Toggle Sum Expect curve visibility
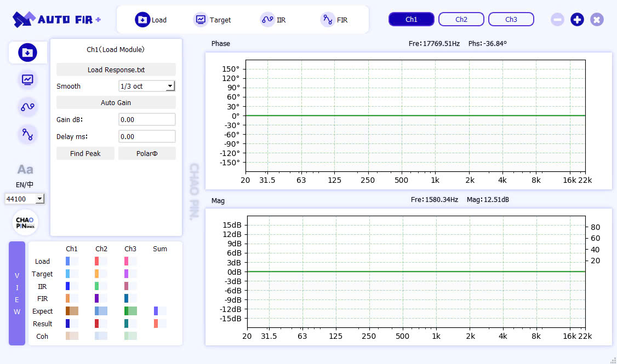Image resolution: width=617 pixels, height=364 pixels. pos(159,311)
